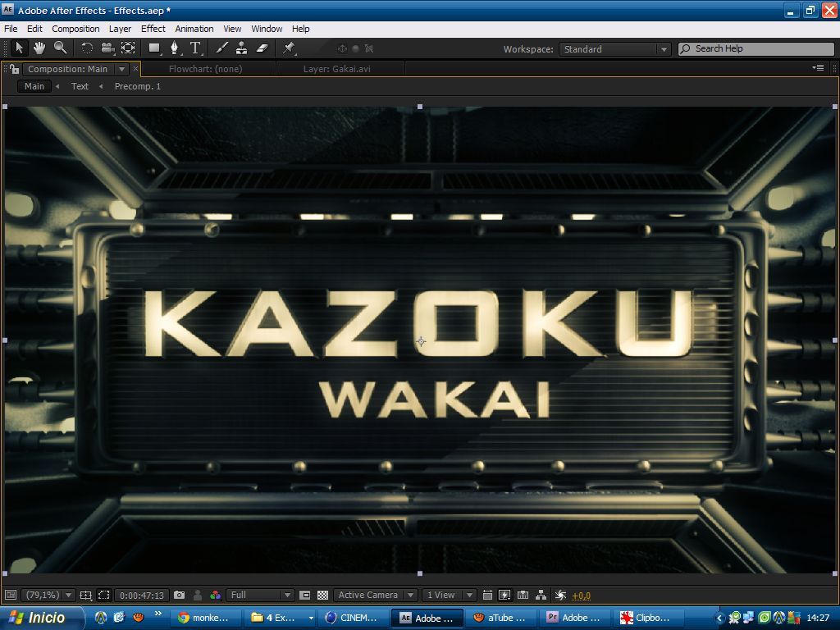Open the Edit menu

coord(34,29)
